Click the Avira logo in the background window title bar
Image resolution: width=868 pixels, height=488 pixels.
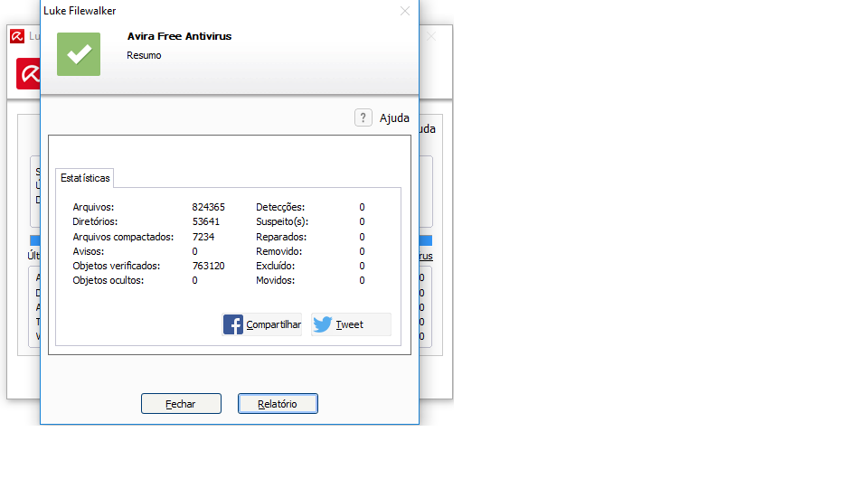(17, 36)
